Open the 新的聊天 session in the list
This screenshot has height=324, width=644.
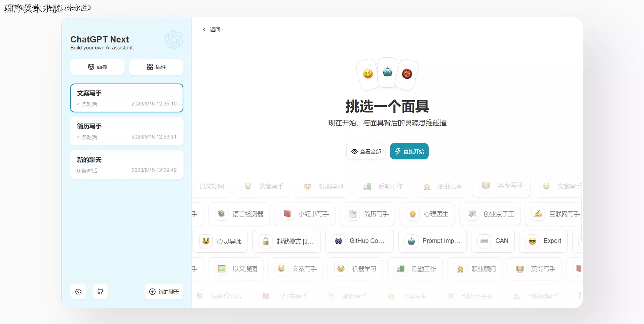coord(127,164)
